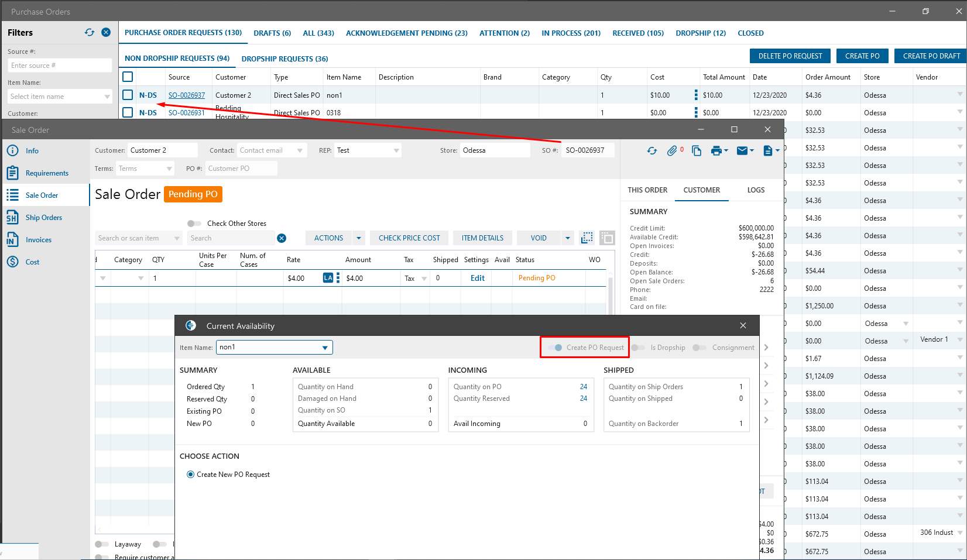967x560 pixels.
Task: Clear the item search with X icon
Action: pyautogui.click(x=282, y=238)
